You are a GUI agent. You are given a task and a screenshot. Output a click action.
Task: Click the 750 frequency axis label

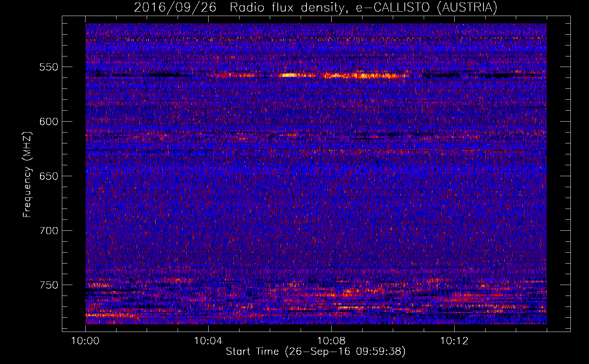click(x=49, y=285)
